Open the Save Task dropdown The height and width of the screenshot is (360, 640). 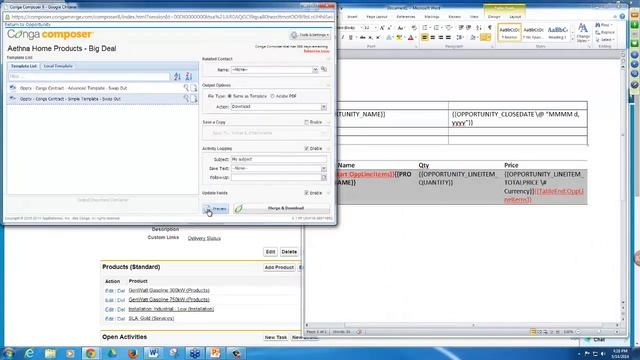pyautogui.click(x=324, y=169)
